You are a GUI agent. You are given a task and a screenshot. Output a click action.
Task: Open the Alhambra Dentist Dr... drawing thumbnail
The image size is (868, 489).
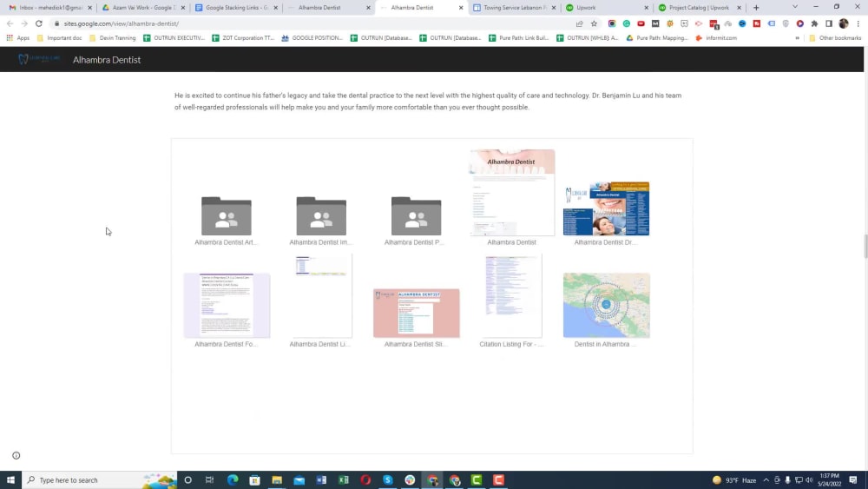[x=606, y=208]
